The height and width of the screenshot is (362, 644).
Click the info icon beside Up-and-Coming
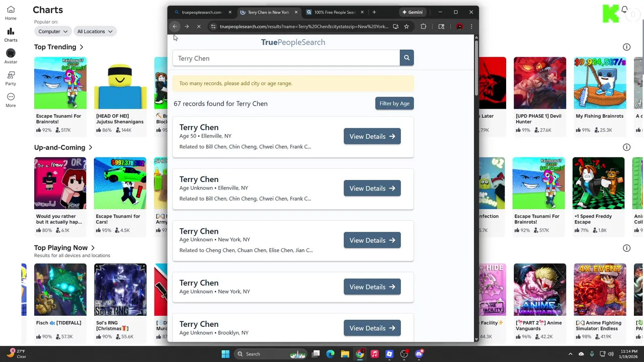click(626, 147)
